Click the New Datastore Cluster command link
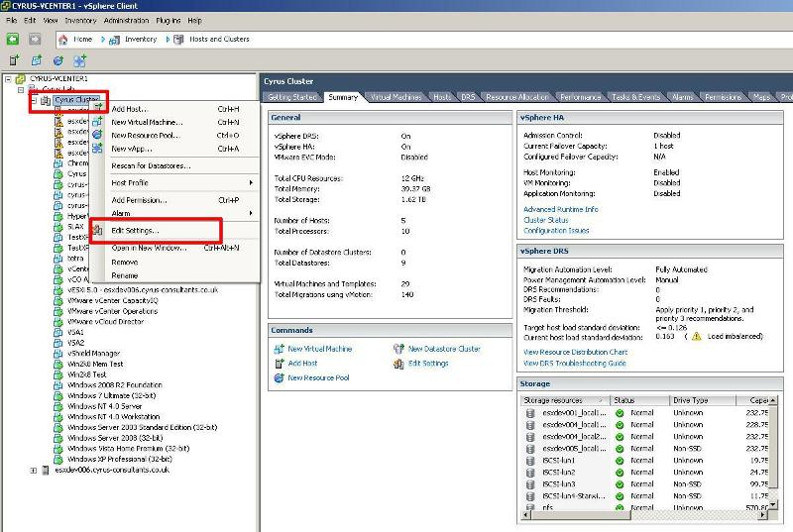 click(444, 349)
